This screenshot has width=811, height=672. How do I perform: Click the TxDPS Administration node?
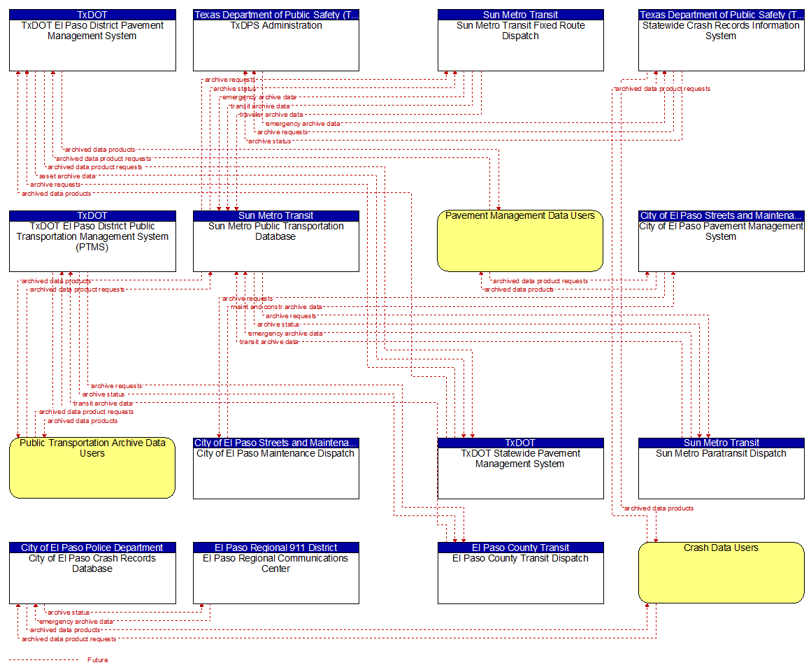click(276, 41)
